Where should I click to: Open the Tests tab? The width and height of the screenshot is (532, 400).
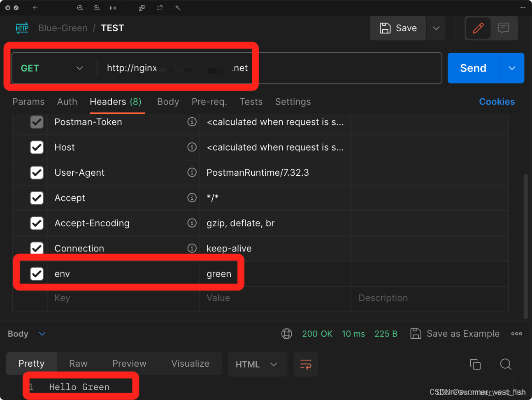[251, 102]
